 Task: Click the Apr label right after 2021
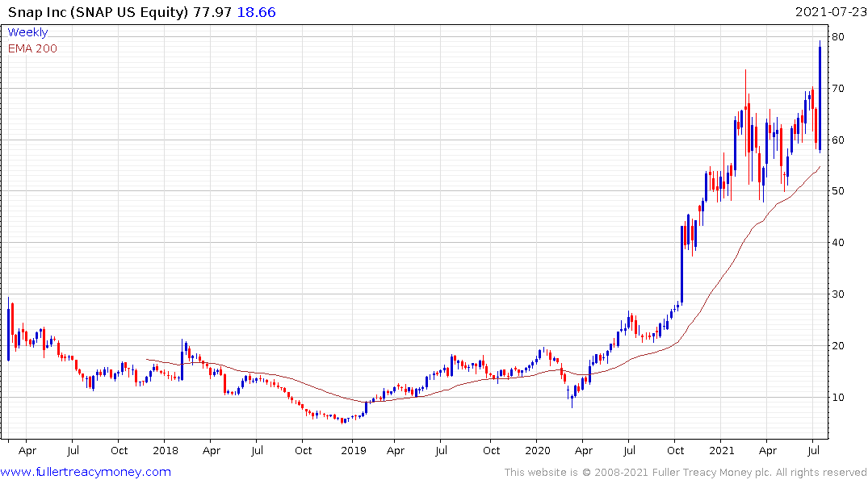point(767,450)
